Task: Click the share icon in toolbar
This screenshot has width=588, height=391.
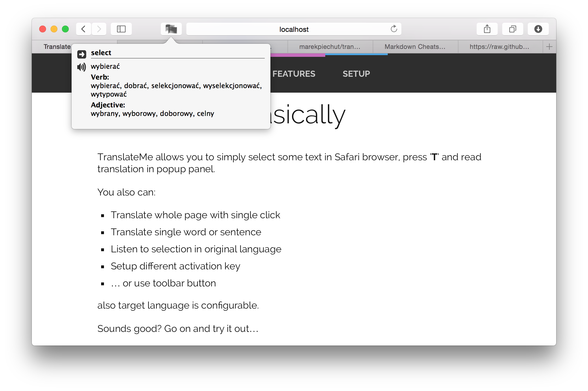Action: click(487, 29)
